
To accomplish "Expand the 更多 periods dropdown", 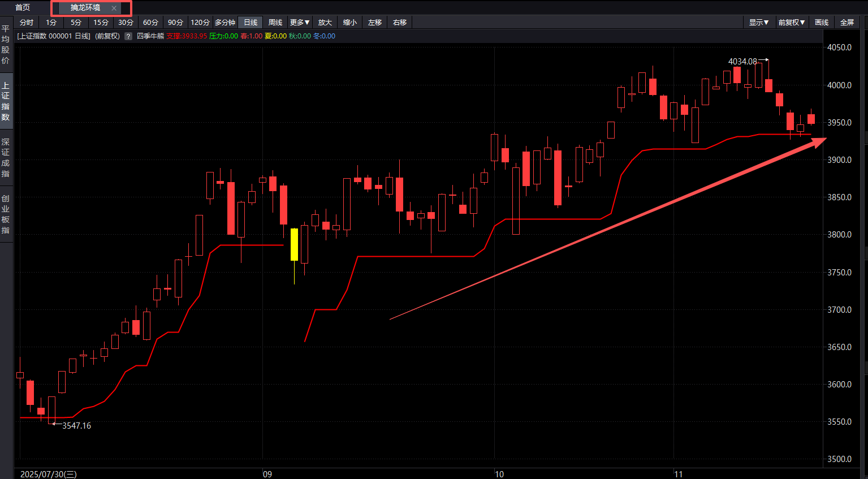I will click(300, 23).
